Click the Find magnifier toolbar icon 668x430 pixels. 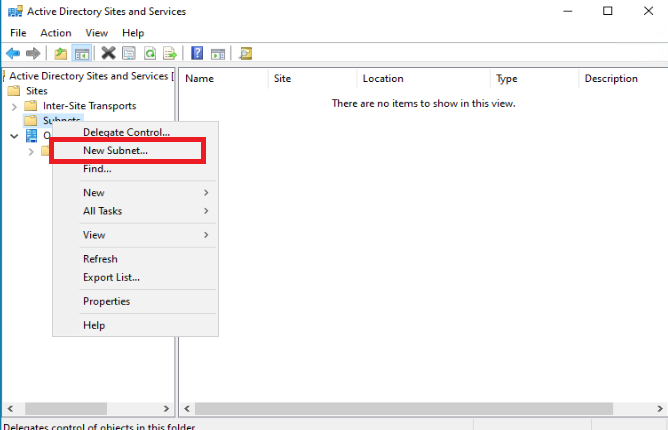click(245, 53)
